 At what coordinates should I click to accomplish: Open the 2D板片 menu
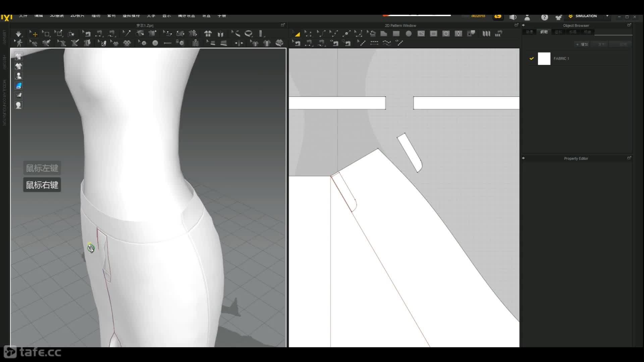(77, 16)
